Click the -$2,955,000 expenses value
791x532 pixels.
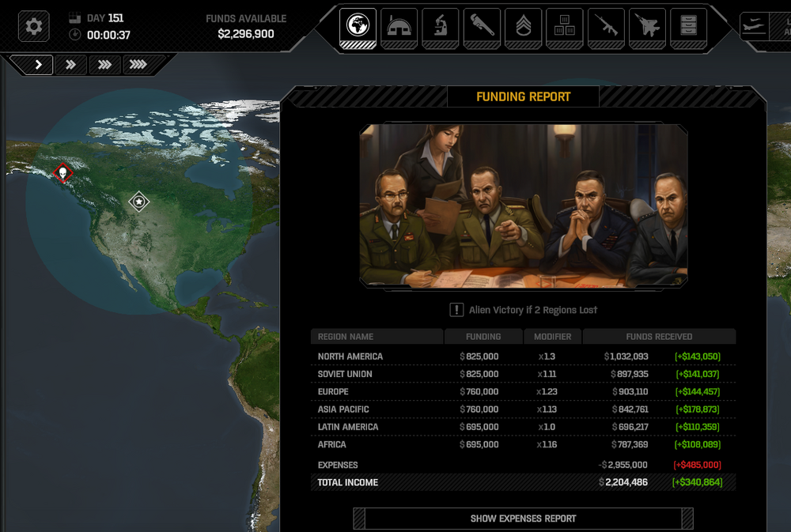(623, 465)
